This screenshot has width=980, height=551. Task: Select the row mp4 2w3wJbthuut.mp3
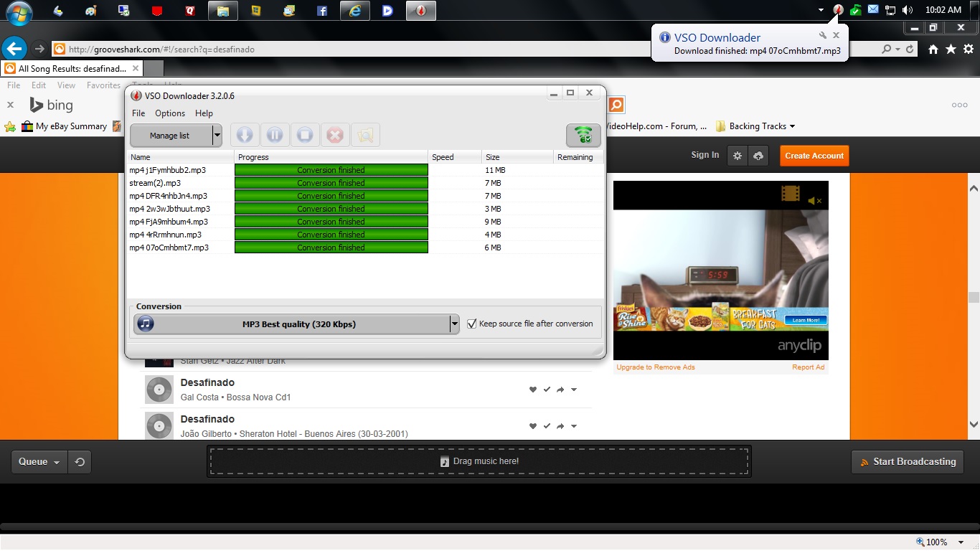click(x=366, y=209)
